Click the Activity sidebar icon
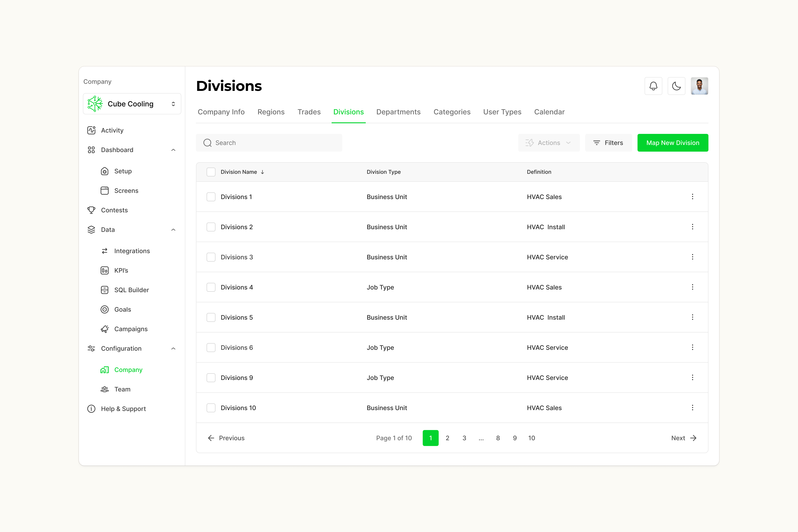The image size is (798, 532). point(91,130)
